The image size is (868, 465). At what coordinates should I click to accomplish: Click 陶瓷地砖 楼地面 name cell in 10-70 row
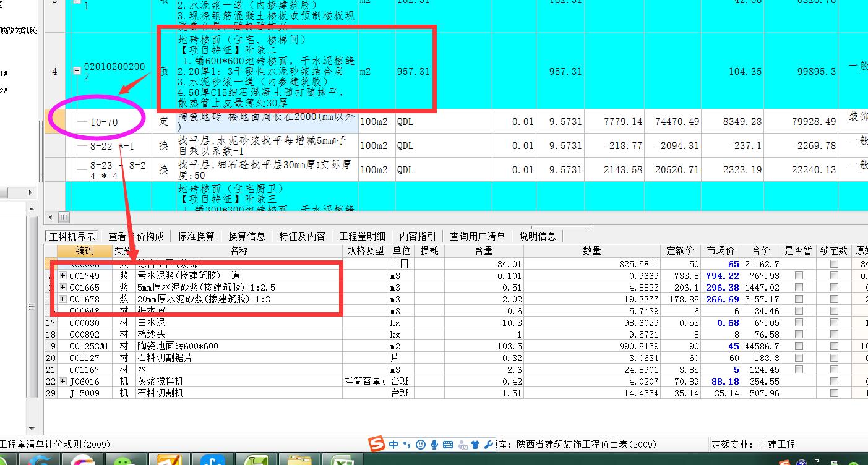[266, 122]
